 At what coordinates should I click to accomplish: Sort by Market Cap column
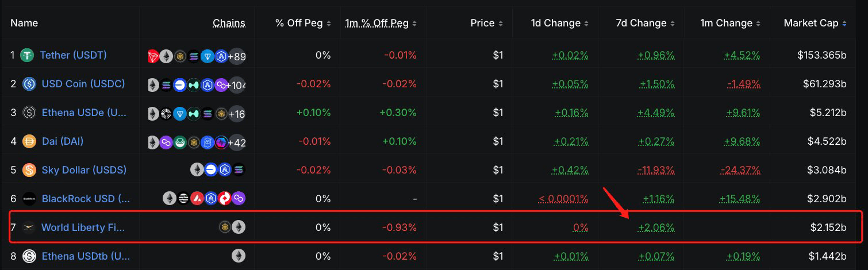coord(815,23)
